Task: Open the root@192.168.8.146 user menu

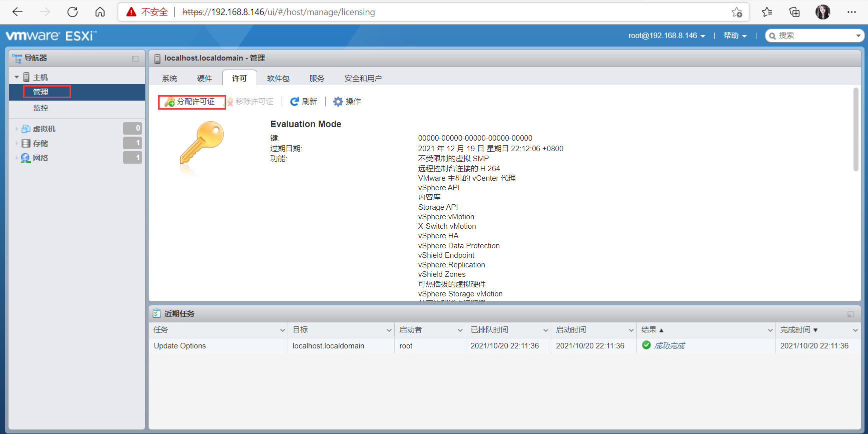Action: pos(667,36)
